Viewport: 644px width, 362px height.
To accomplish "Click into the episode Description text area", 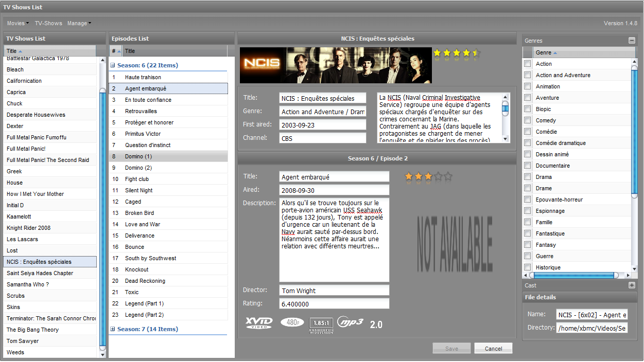I will (x=334, y=240).
